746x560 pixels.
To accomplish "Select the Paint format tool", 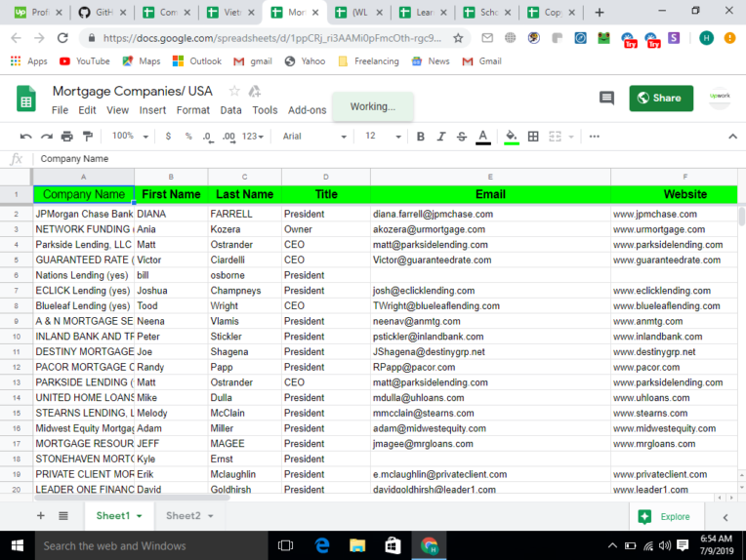I will click(x=88, y=137).
